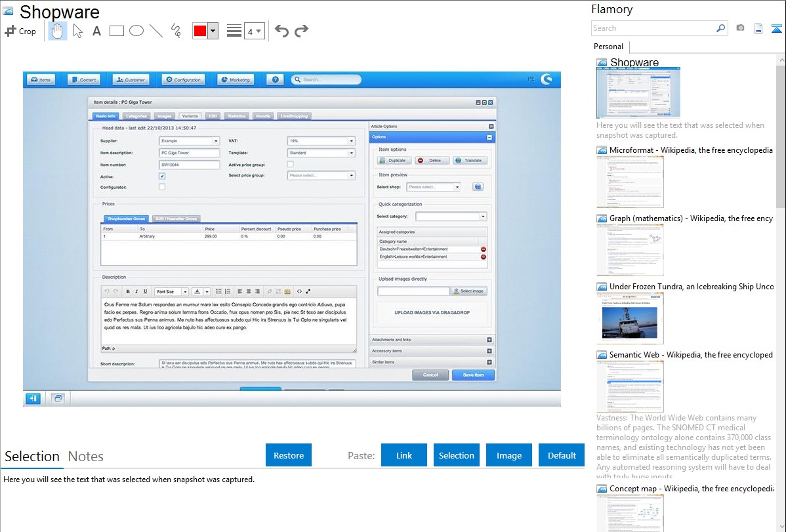Click Cancel in the Shopware snapshot
The image size is (786, 532).
click(430, 375)
